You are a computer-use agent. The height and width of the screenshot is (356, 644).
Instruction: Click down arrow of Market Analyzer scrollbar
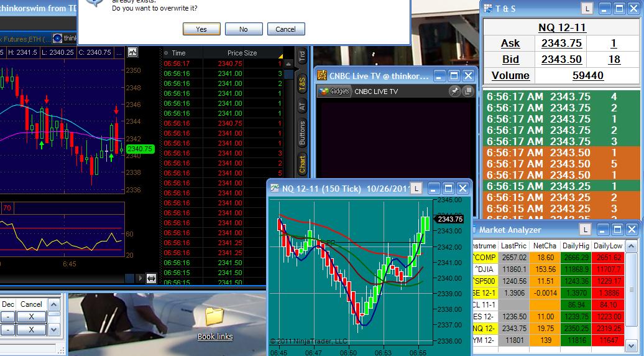click(x=632, y=345)
